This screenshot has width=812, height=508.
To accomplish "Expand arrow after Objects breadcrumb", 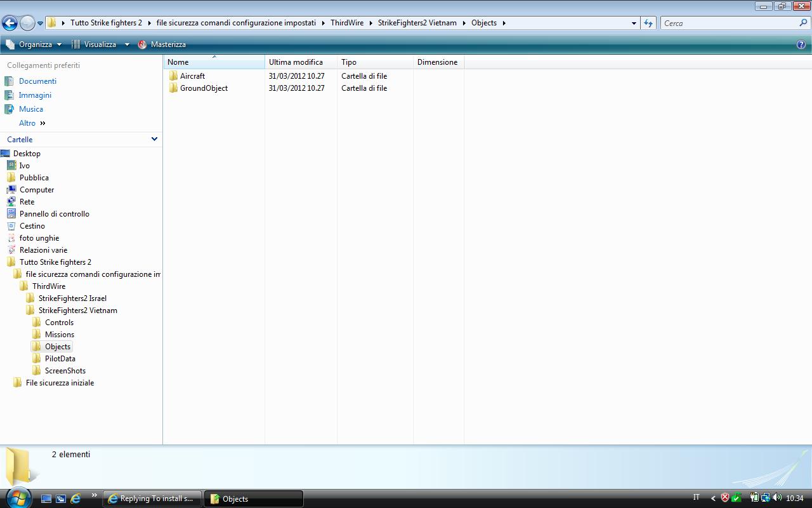I will 504,23.
